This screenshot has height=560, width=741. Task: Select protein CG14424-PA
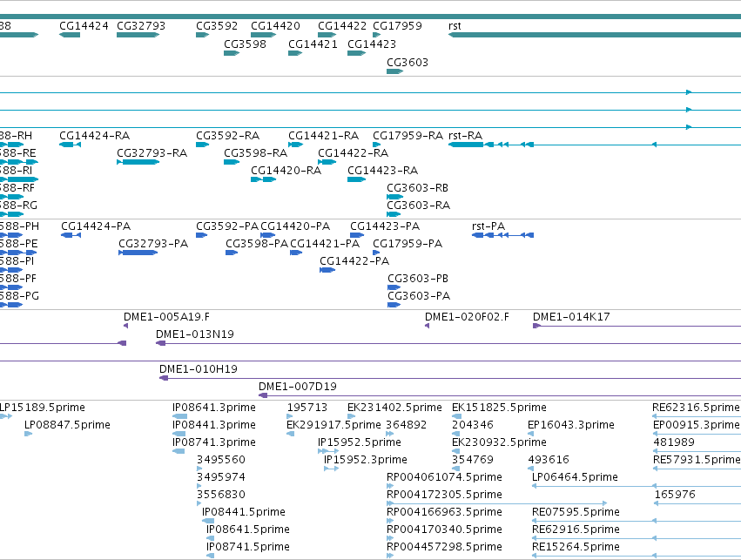(x=96, y=226)
